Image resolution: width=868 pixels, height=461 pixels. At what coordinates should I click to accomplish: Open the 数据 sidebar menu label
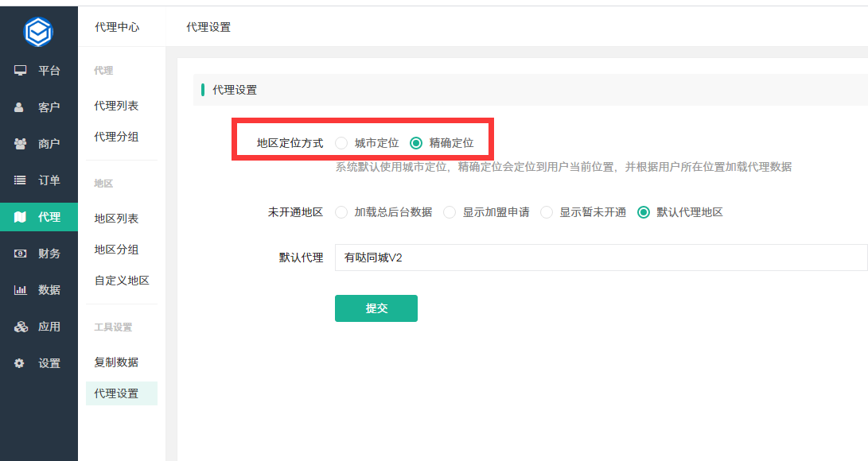49,290
